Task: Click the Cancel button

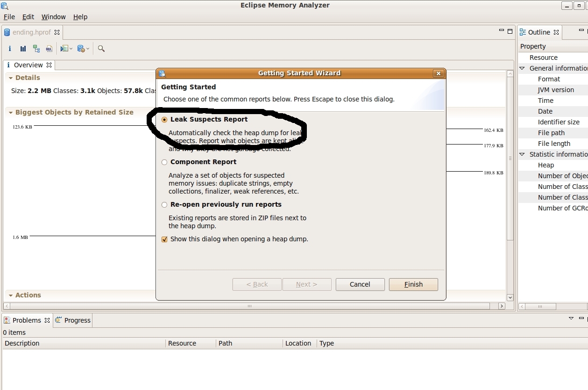Action: [360, 284]
